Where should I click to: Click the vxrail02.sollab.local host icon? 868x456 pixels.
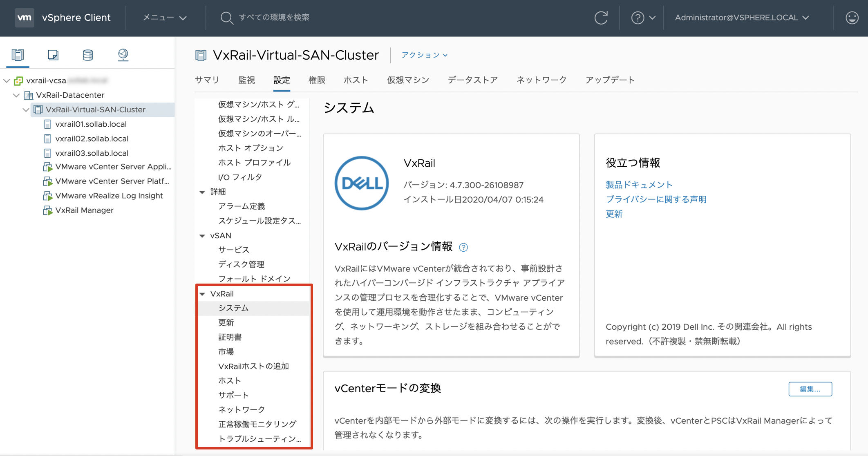pos(47,139)
